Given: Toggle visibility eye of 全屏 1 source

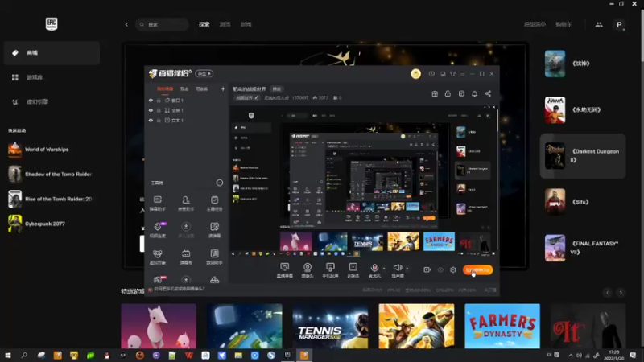Looking at the screenshot, I should [x=151, y=110].
